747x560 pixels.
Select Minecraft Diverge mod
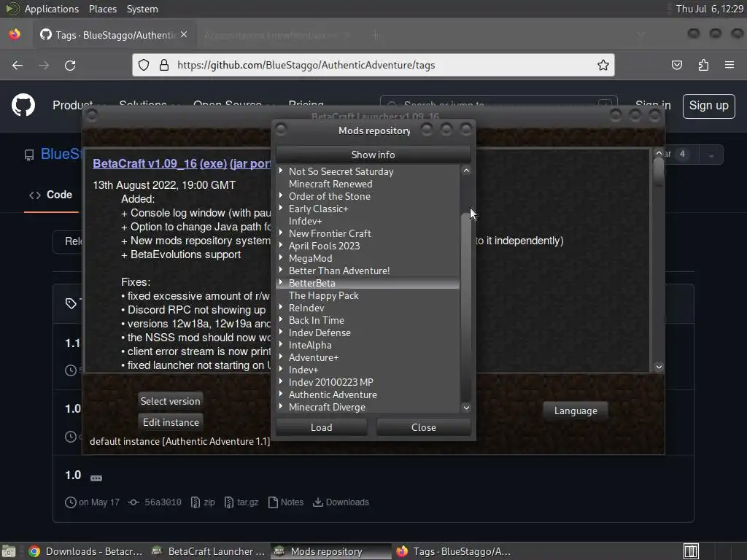[327, 407]
